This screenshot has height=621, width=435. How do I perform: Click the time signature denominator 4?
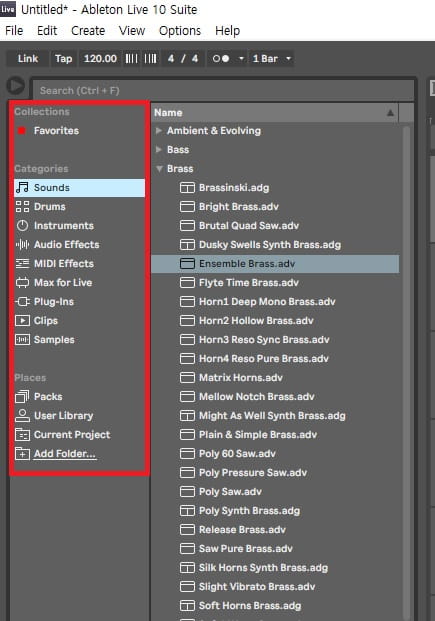click(195, 59)
